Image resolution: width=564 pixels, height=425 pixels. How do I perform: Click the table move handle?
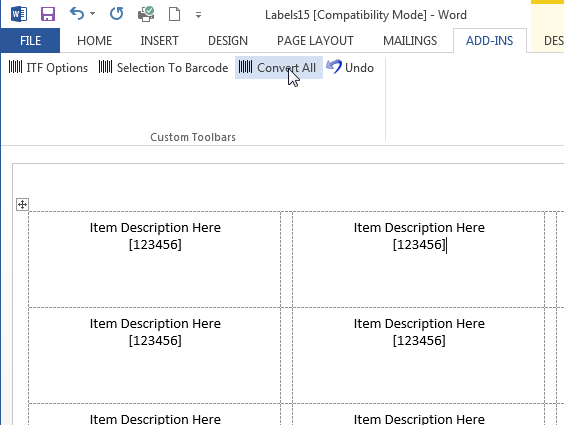(22, 205)
